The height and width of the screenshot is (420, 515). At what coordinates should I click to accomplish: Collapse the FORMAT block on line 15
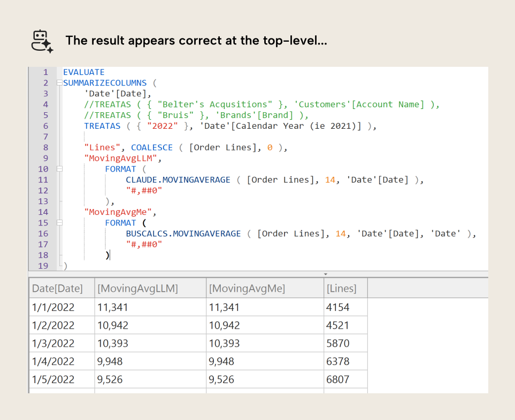59,223
